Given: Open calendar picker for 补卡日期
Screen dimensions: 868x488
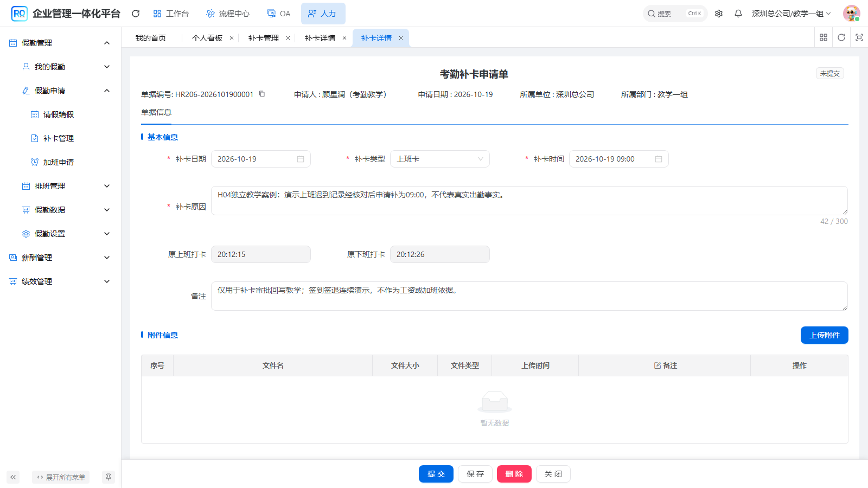Looking at the screenshot, I should coord(301,159).
